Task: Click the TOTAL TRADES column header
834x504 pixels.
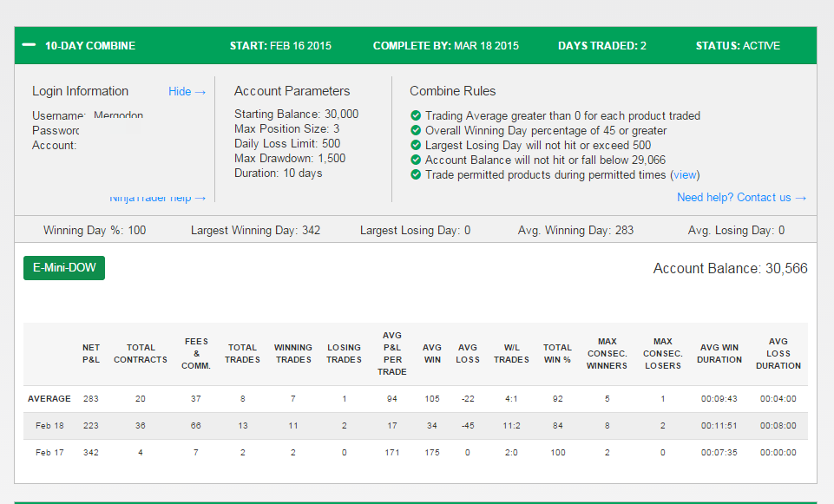Action: click(242, 354)
